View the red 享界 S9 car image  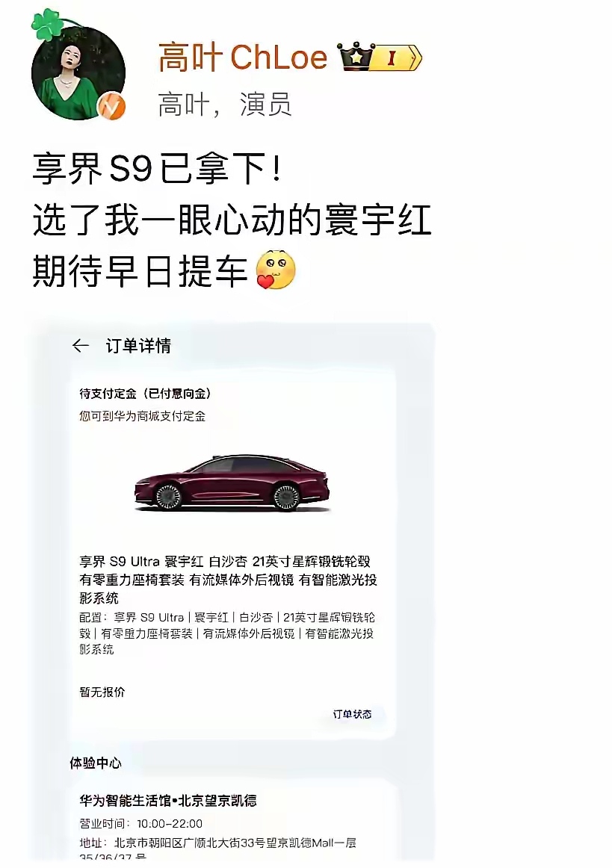[x=232, y=483]
